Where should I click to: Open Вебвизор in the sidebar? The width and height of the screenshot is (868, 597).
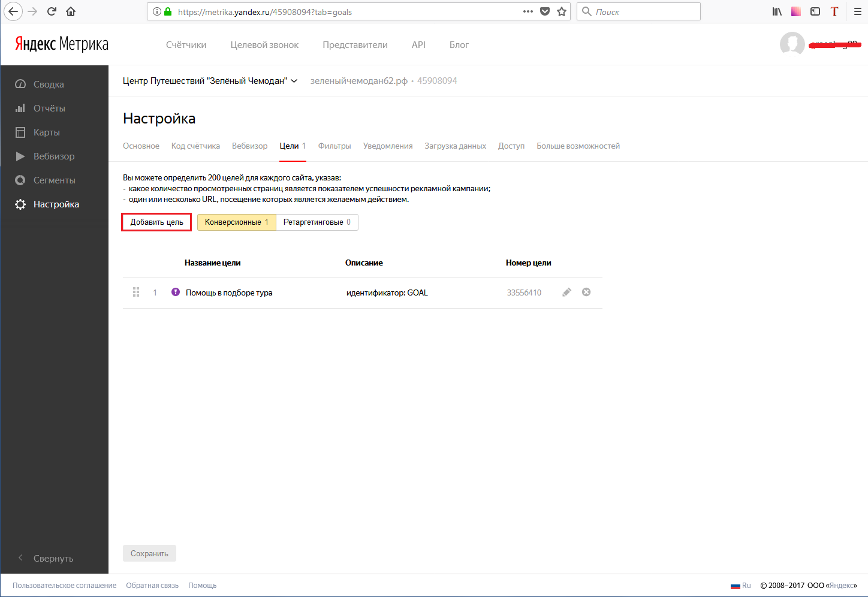[54, 156]
